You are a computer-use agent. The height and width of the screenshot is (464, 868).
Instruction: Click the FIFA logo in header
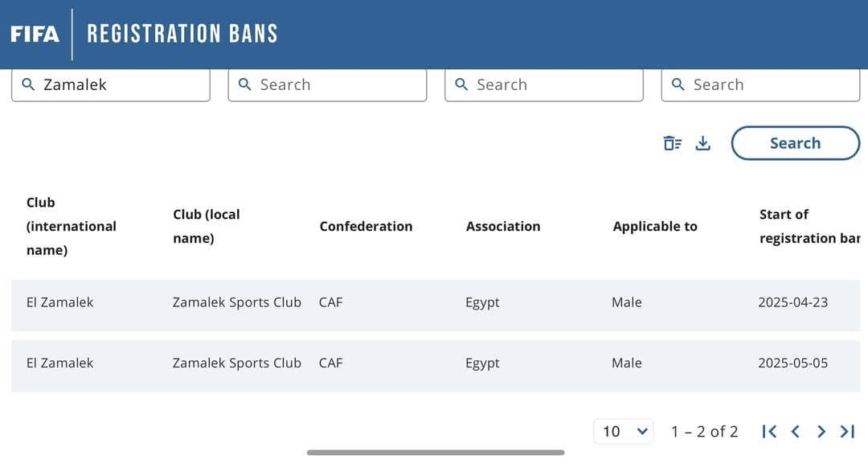click(x=35, y=35)
